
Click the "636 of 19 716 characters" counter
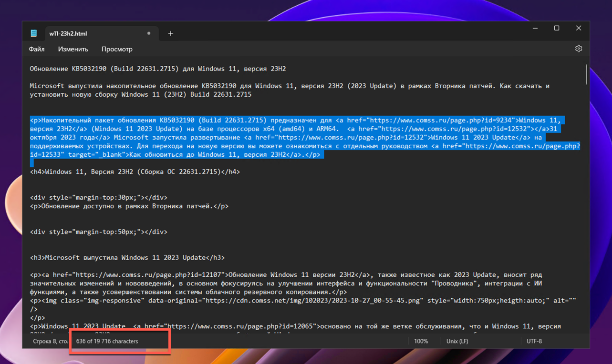(x=107, y=341)
